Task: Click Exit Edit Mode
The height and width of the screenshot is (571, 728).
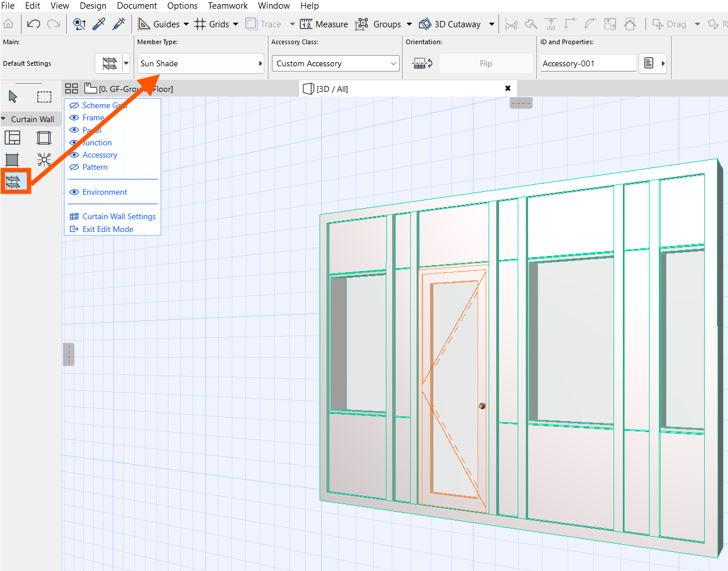Action: pos(108,229)
